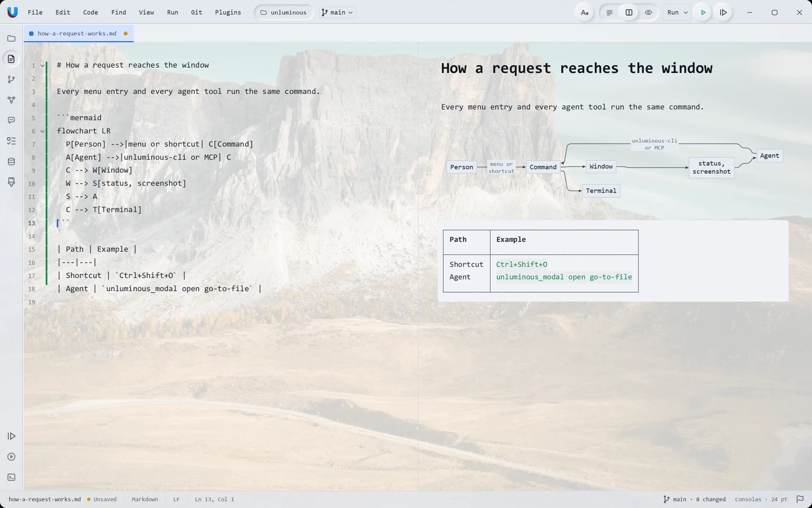Open the main branch dropdown
Viewport: 812px width, 508px height.
(x=337, y=13)
